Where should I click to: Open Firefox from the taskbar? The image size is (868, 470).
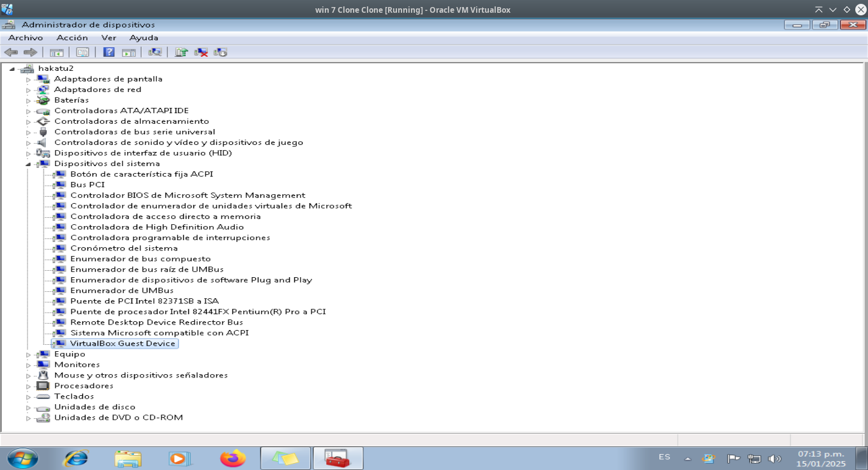233,458
